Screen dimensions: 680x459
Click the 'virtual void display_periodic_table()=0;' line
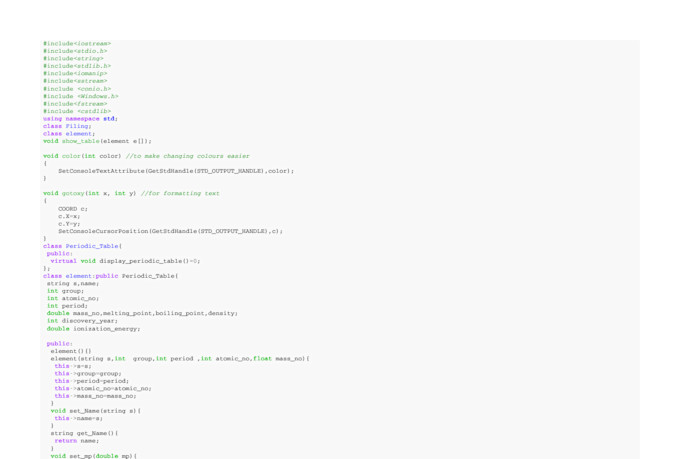click(x=125, y=261)
